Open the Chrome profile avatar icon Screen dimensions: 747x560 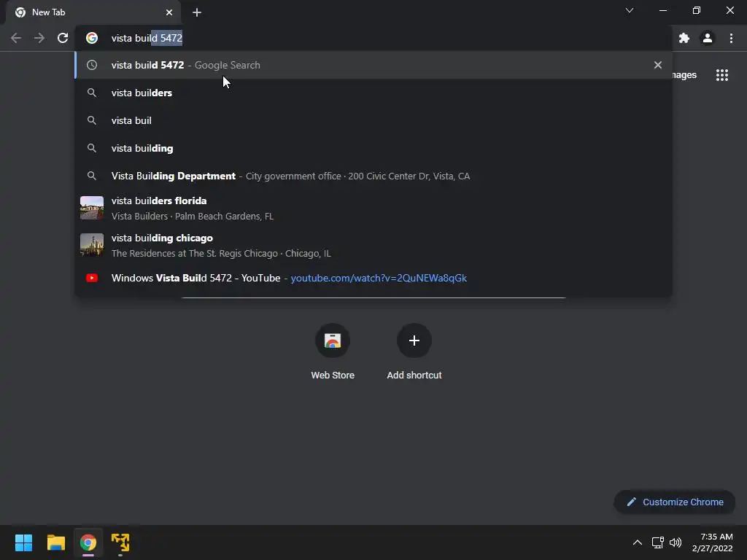pyautogui.click(x=708, y=38)
